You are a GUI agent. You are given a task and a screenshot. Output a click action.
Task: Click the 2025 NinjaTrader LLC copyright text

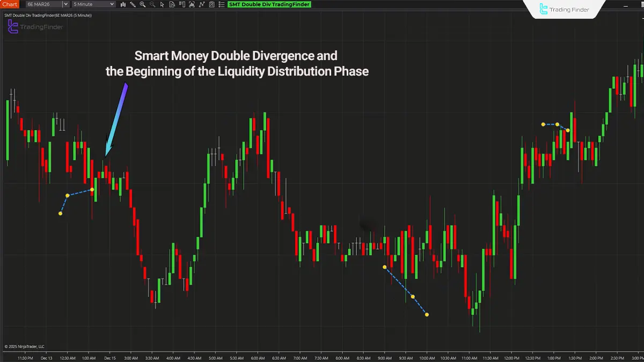pos(24,346)
